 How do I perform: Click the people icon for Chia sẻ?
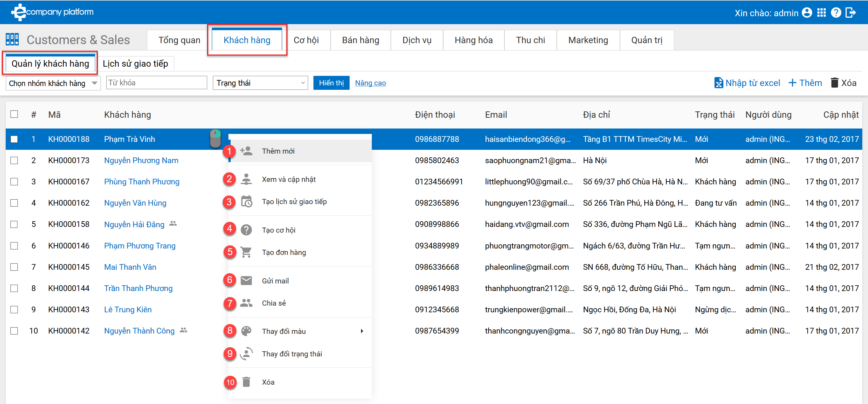[246, 303]
